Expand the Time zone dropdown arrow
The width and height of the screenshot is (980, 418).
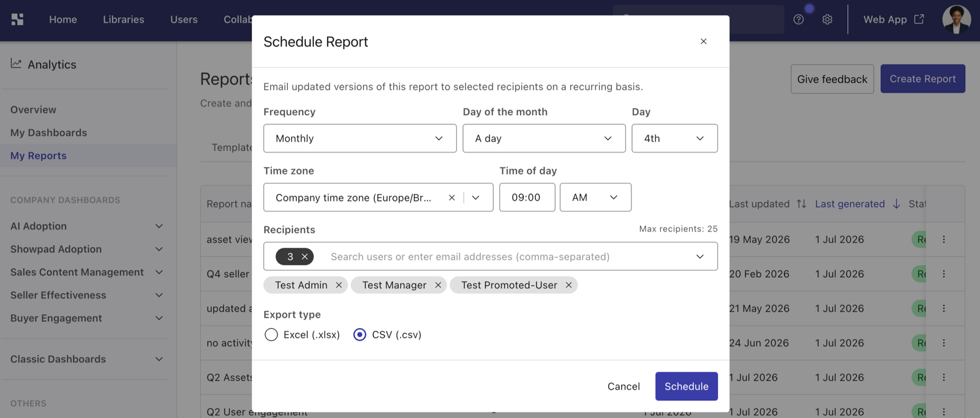(476, 198)
